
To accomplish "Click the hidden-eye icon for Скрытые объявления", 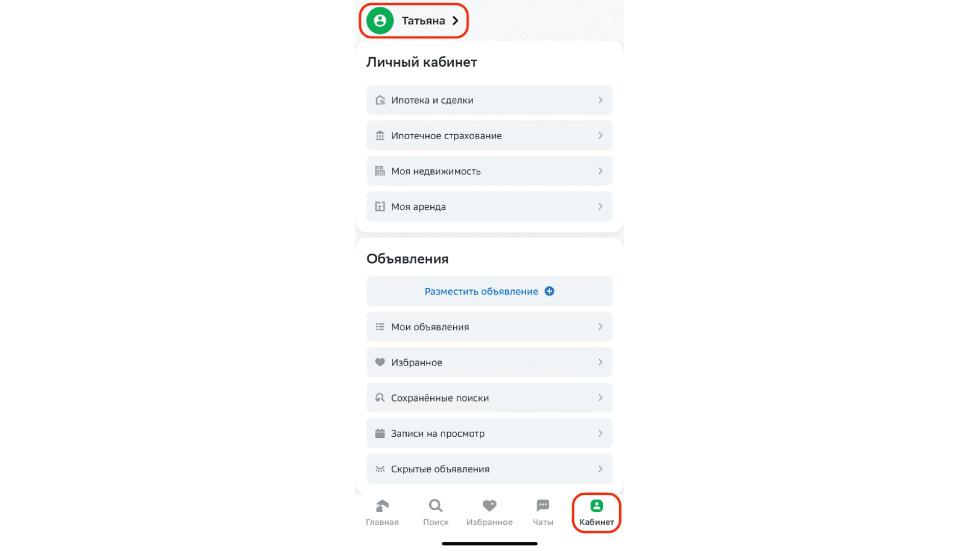I will click(x=380, y=469).
